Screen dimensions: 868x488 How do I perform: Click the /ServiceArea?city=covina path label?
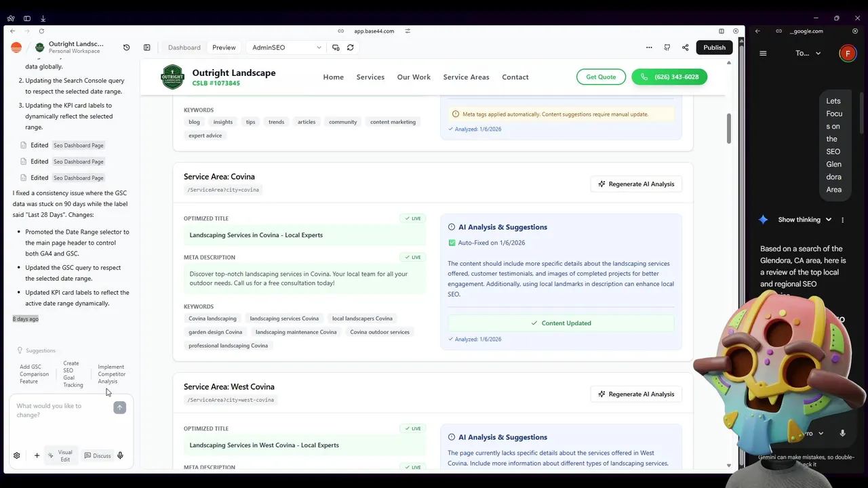coord(223,190)
